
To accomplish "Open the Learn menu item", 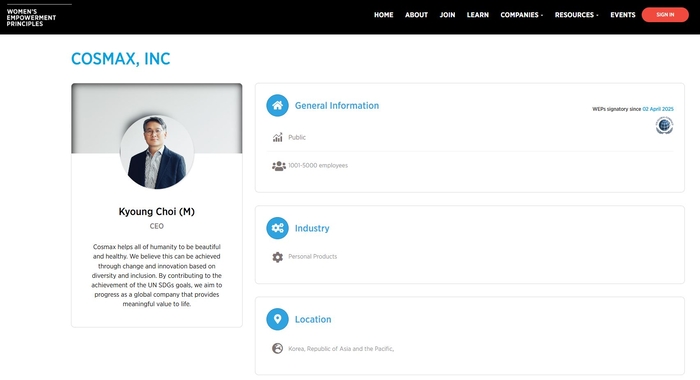I will pos(478,15).
